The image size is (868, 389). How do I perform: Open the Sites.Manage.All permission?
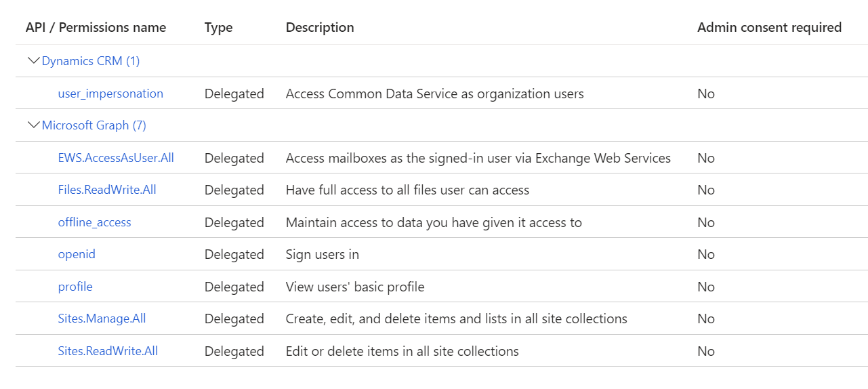click(x=102, y=319)
